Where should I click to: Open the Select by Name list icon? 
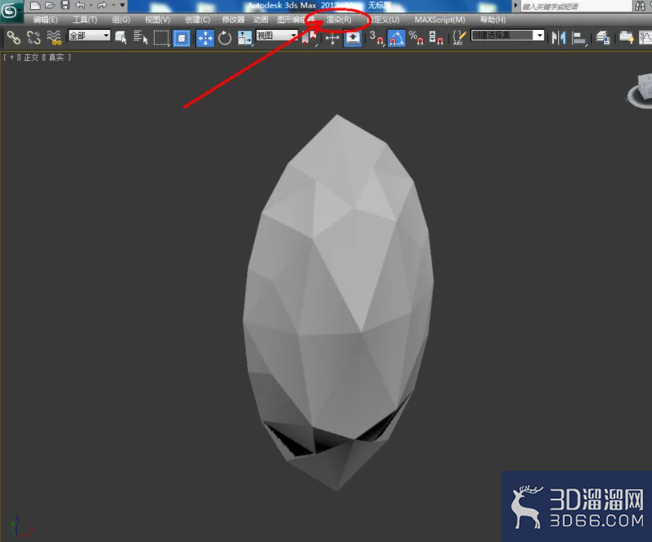pyautogui.click(x=141, y=38)
